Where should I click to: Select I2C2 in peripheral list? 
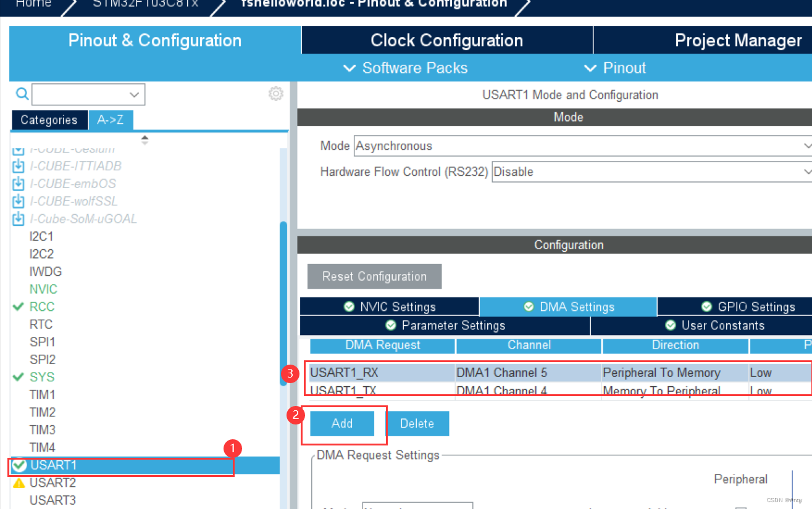point(41,254)
